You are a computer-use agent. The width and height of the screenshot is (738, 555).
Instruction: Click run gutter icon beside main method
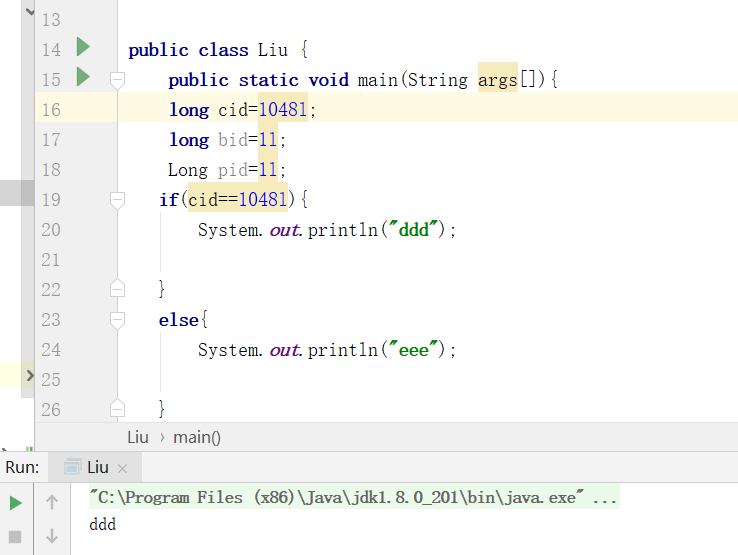coord(83,77)
